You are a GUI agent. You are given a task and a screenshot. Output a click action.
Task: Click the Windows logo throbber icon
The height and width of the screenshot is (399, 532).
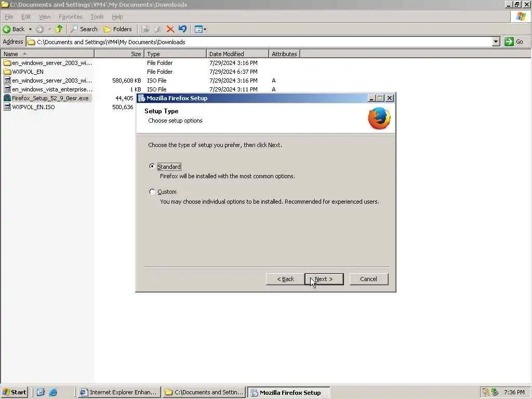tap(521, 17)
